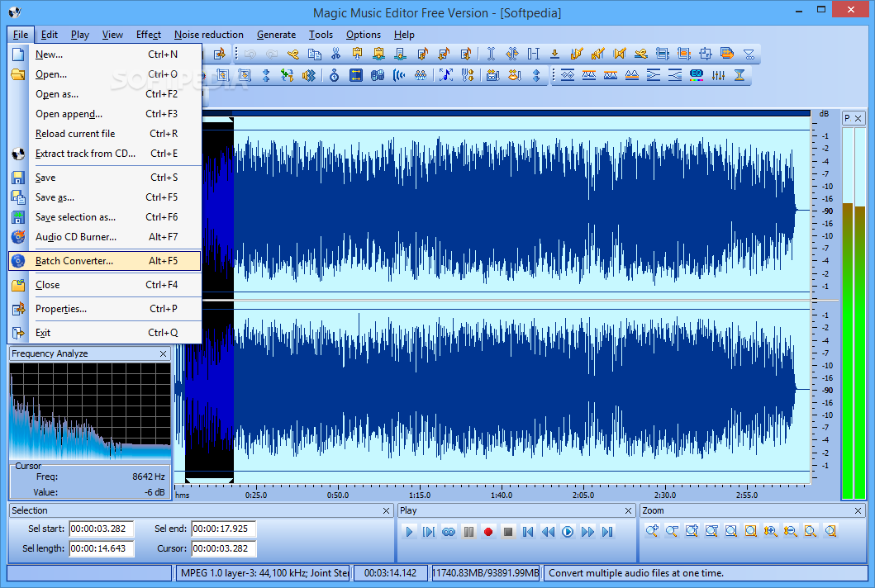Close the Selection panel

(x=386, y=510)
